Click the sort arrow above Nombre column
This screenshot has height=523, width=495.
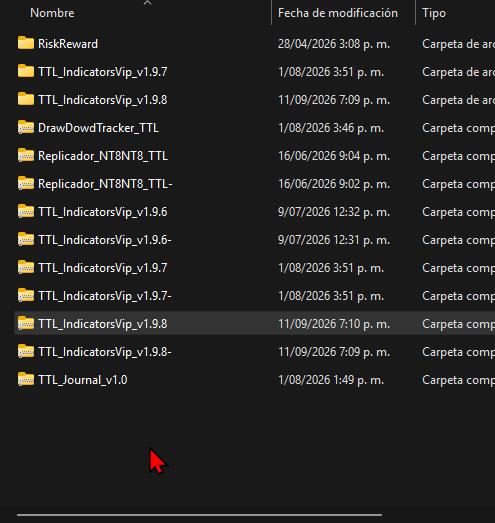pyautogui.click(x=147, y=3)
